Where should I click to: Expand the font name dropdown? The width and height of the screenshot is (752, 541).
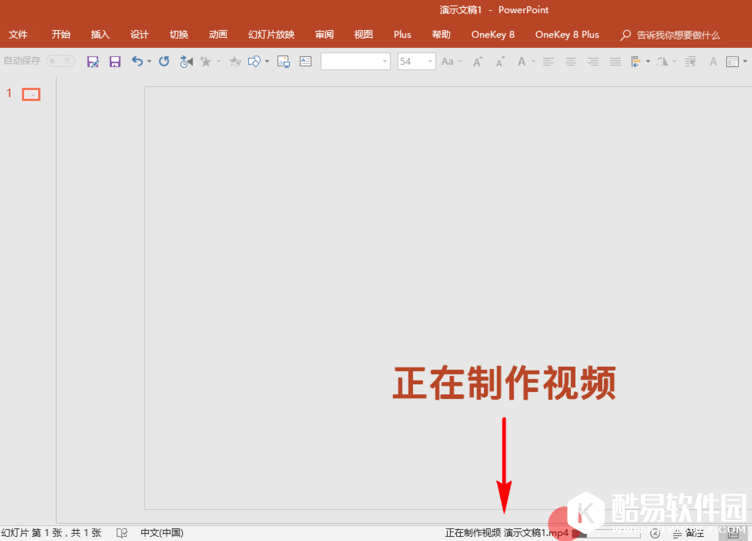(385, 61)
